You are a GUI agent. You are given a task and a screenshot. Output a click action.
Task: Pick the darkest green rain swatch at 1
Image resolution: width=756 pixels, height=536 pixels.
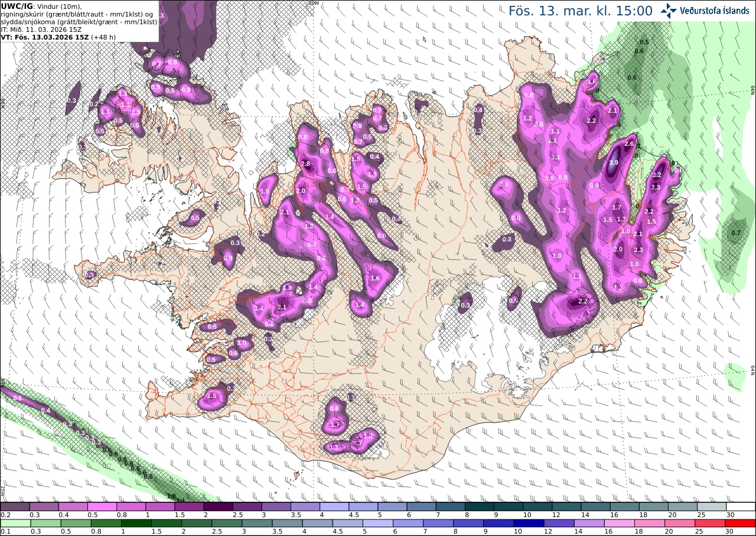pyautogui.click(x=135, y=523)
